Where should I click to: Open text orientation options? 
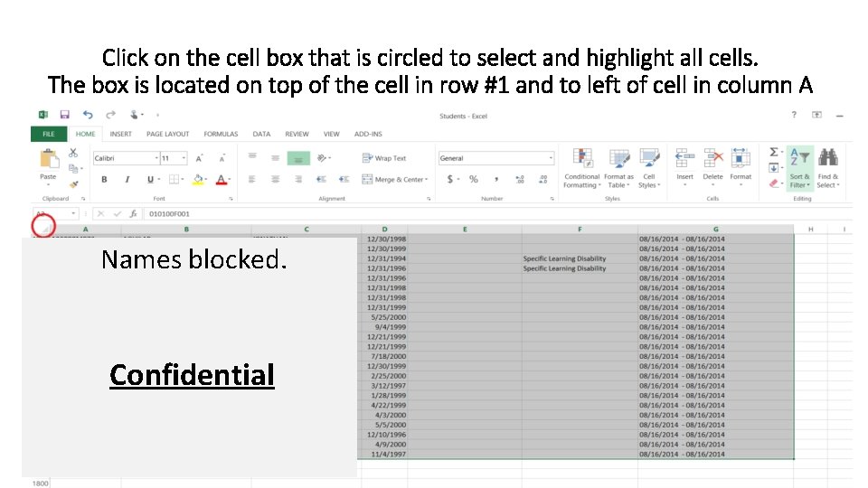(324, 158)
